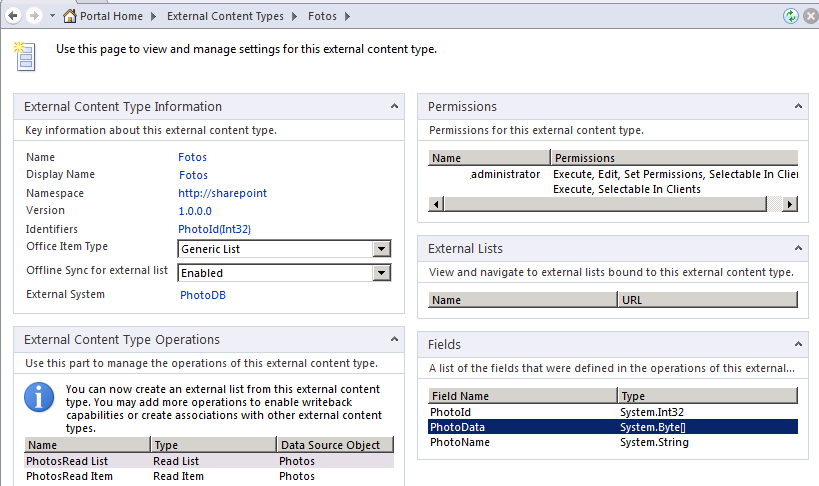Click the Portal Home house icon

[x=69, y=16]
